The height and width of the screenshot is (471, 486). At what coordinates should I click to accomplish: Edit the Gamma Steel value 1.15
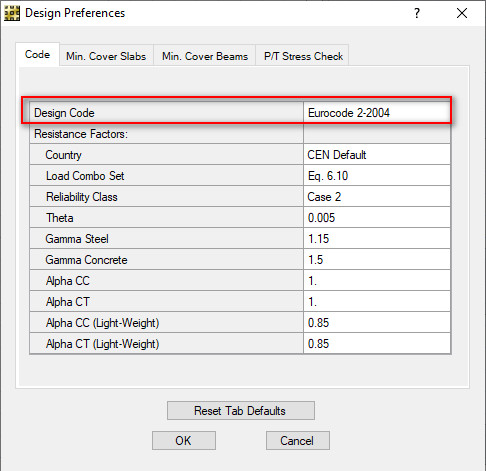point(377,239)
